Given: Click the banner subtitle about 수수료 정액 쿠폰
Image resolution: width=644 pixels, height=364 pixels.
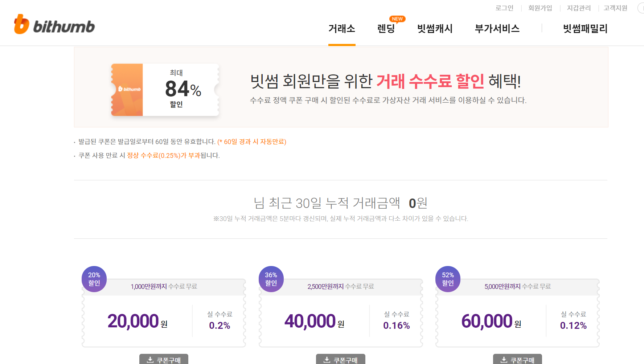Looking at the screenshot, I should (388, 100).
